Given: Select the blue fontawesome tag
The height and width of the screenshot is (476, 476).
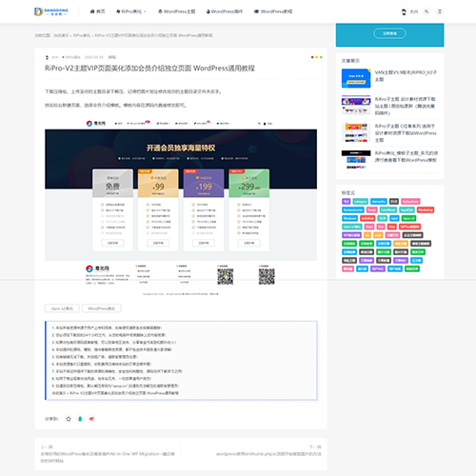Looking at the screenshot, I should [353, 209].
